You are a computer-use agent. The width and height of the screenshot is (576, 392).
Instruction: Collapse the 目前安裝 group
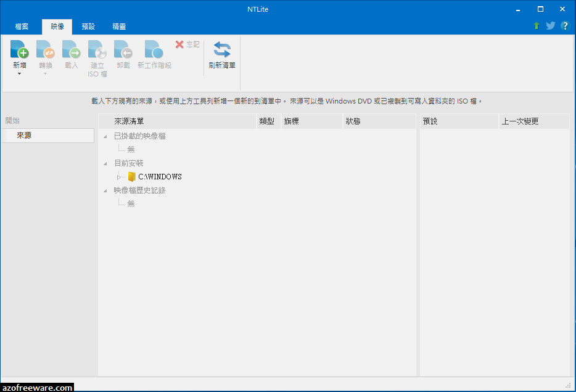click(105, 164)
